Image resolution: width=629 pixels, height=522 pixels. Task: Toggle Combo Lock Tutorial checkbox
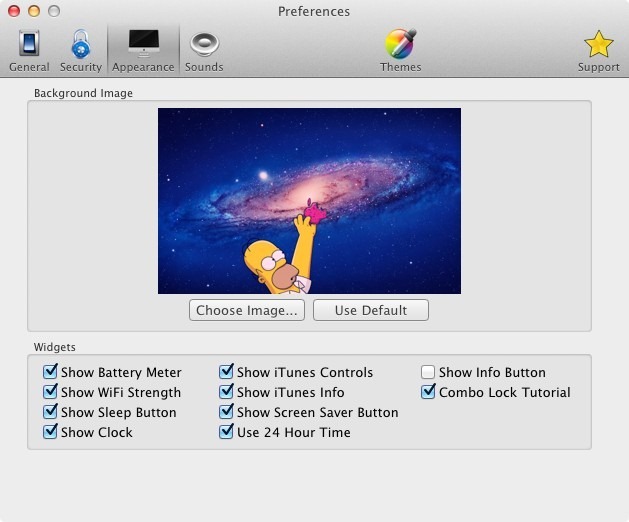click(428, 392)
